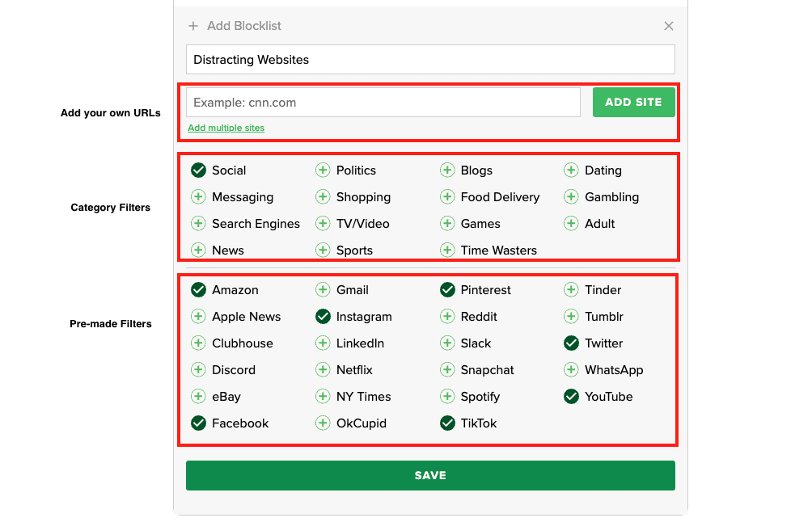Uncheck the Instagram filter
The height and width of the screenshot is (522, 812).
(x=323, y=317)
